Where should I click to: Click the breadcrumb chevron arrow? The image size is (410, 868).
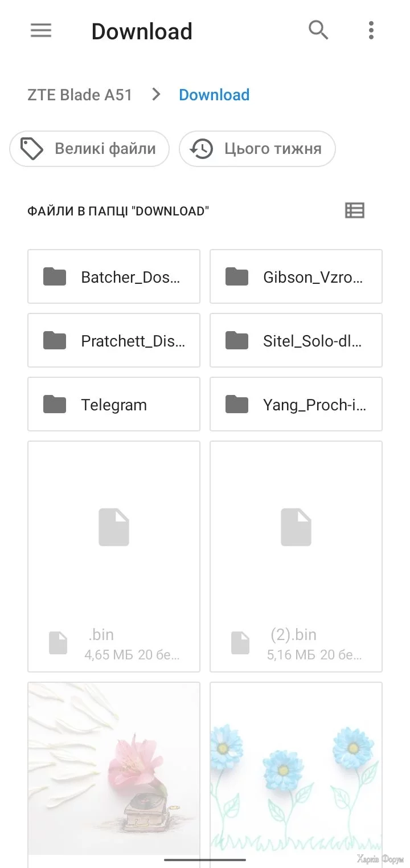point(156,95)
